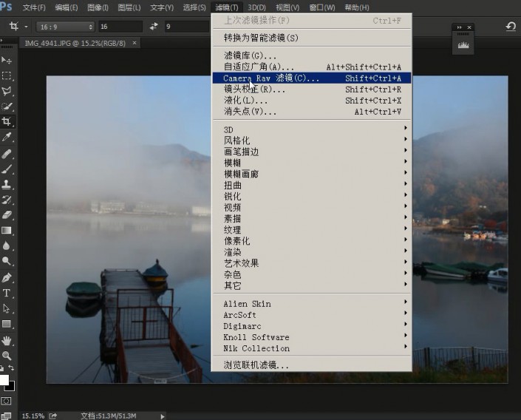Open the 编辑(E) menu
521x420 pixels.
tap(66, 7)
